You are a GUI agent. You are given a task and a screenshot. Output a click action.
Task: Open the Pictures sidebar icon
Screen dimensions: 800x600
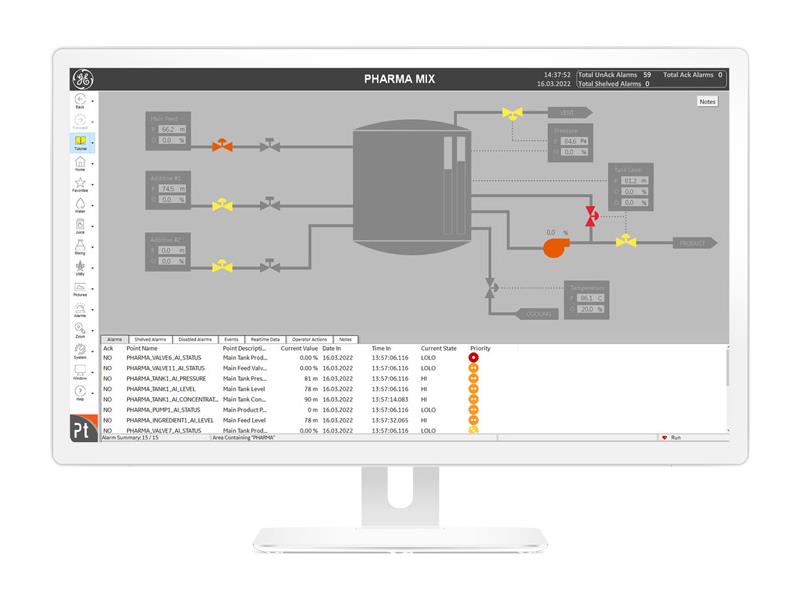[80, 287]
